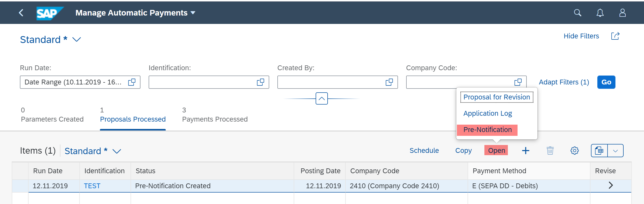Export table to spreadsheet icon
This screenshot has height=204, width=644.
pos(599,151)
